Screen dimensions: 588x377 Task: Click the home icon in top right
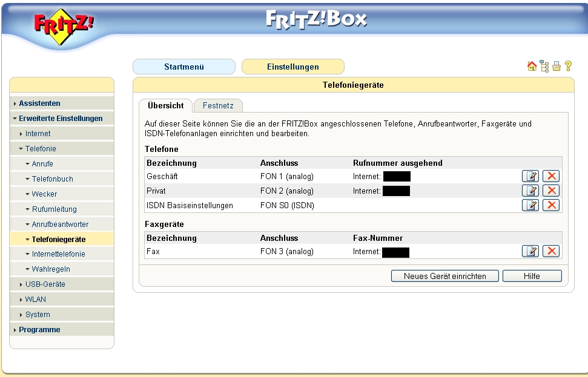coord(532,67)
